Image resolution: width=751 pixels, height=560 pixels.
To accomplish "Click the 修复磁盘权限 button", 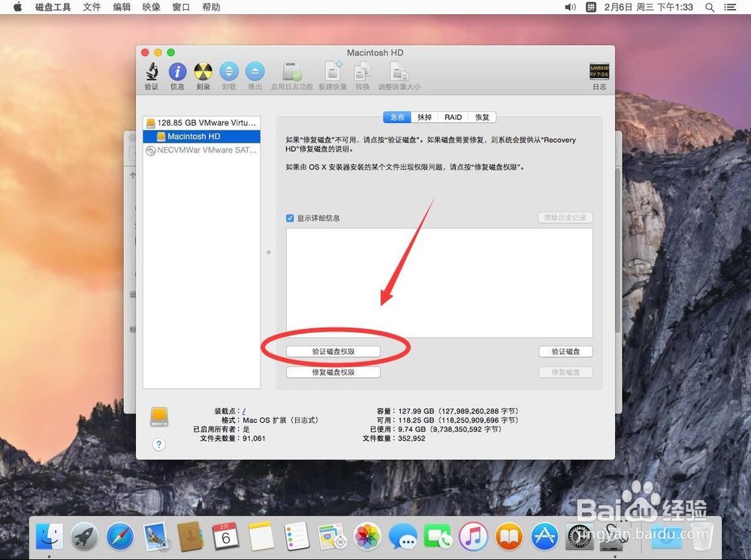I will 333,372.
